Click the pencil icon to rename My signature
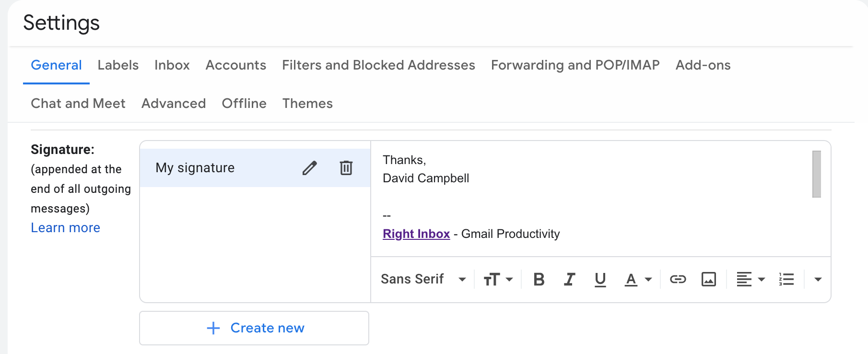 click(309, 168)
